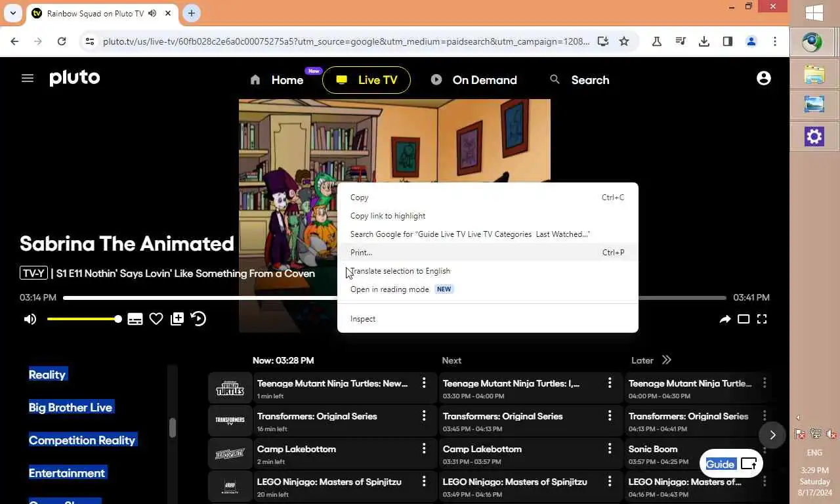Open options for Camp Lakebottom at 03:31 PM
840x504 pixels.
[x=610, y=448]
